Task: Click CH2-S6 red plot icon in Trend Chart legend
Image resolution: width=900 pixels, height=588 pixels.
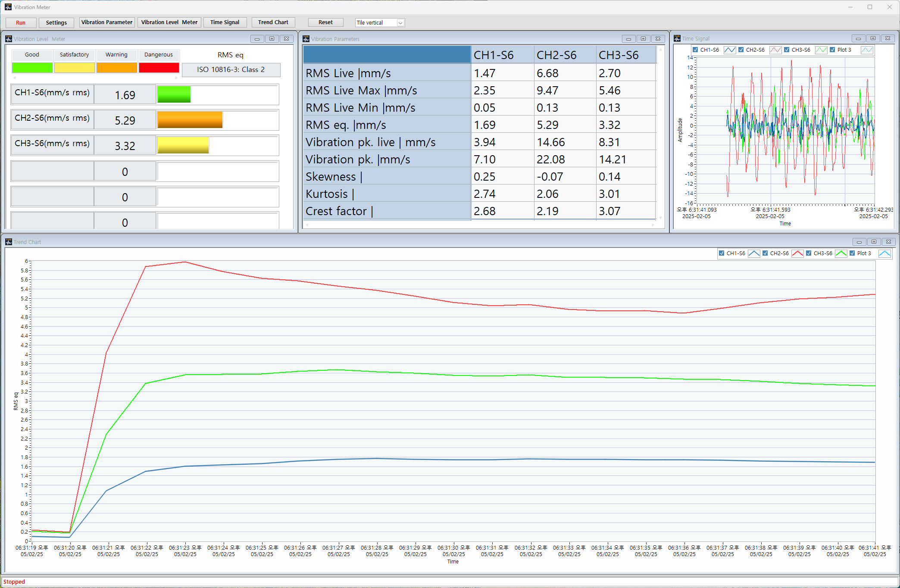Action: [x=797, y=253]
